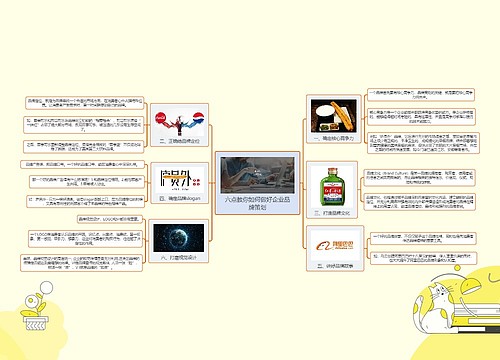The height and width of the screenshot is (360, 500).
Task: Select the central node with the office photo
Action: [257, 176]
